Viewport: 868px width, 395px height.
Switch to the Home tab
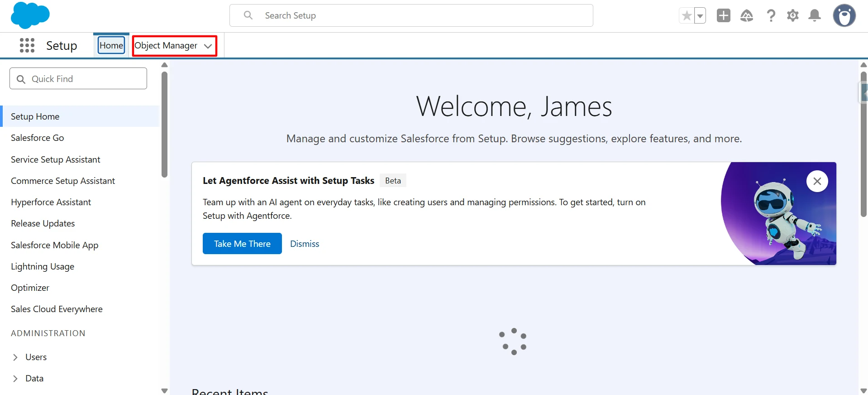point(111,45)
